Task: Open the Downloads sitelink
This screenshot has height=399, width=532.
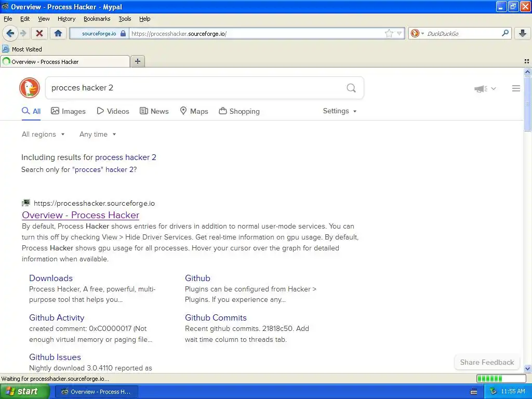Action: coord(51,278)
